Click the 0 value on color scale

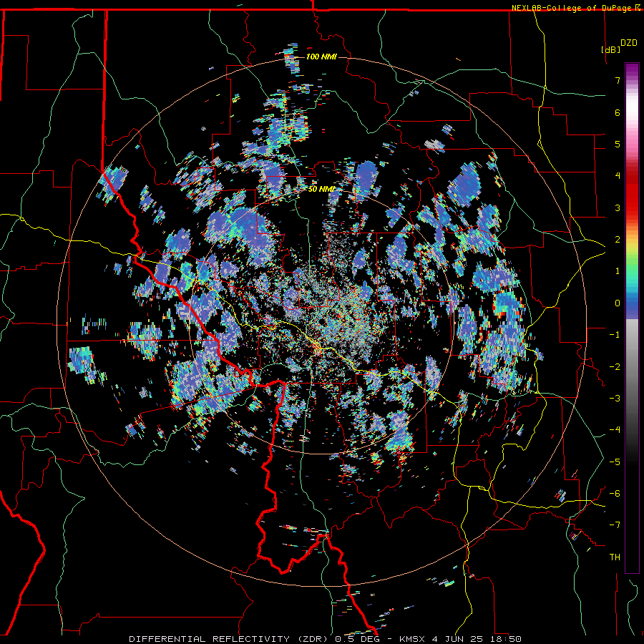click(618, 303)
